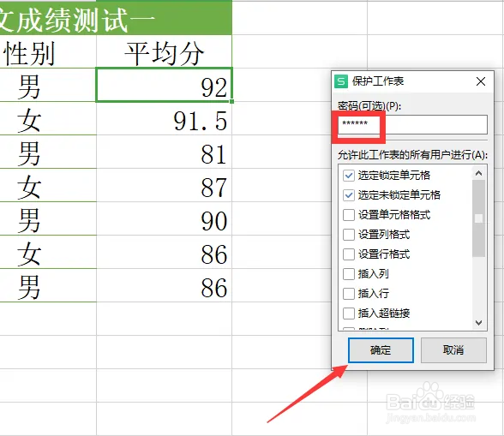Select the 女 cell beside 91.5
Image resolution: width=504 pixels, height=436 pixels.
tap(48, 118)
